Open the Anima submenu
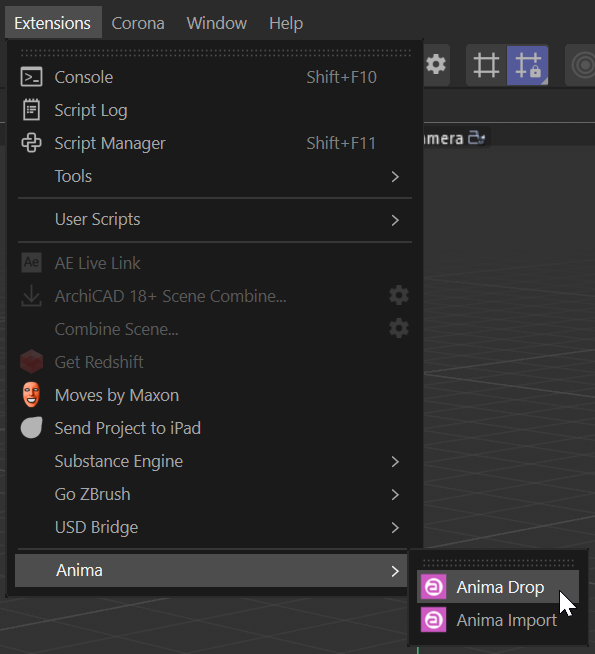The height and width of the screenshot is (654, 595). (x=211, y=570)
